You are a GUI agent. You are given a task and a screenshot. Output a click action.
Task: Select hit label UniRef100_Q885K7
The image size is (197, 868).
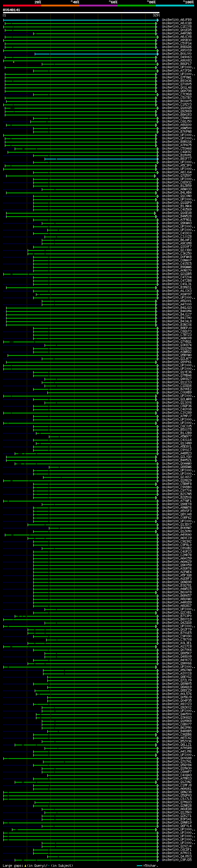point(177,653)
